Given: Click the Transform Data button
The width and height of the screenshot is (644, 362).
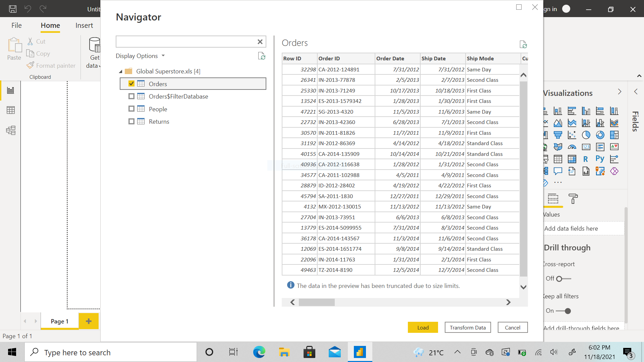Looking at the screenshot, I should (468, 327).
